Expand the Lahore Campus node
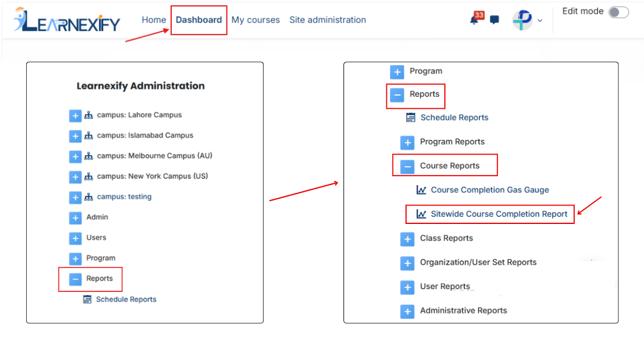This screenshot has width=644, height=338. pos(75,115)
